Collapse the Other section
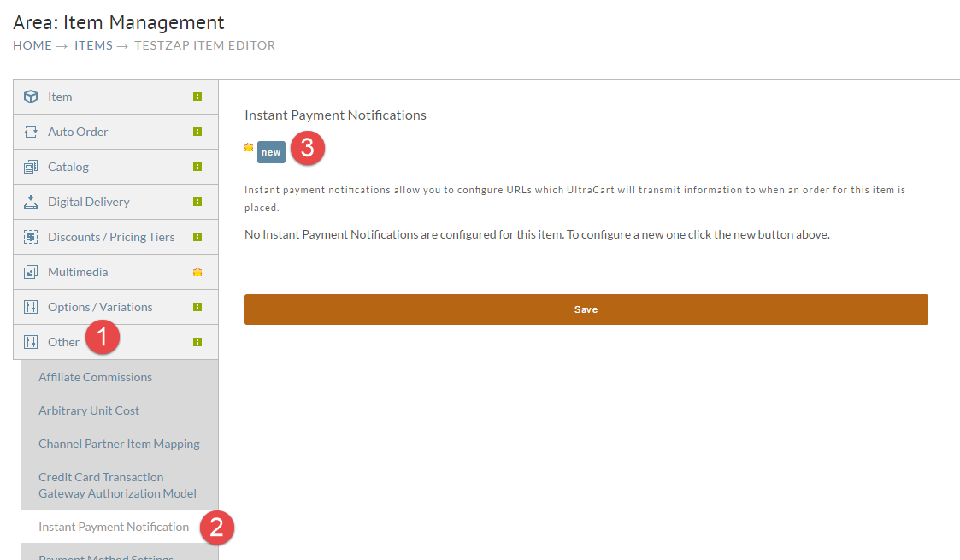 click(x=115, y=342)
